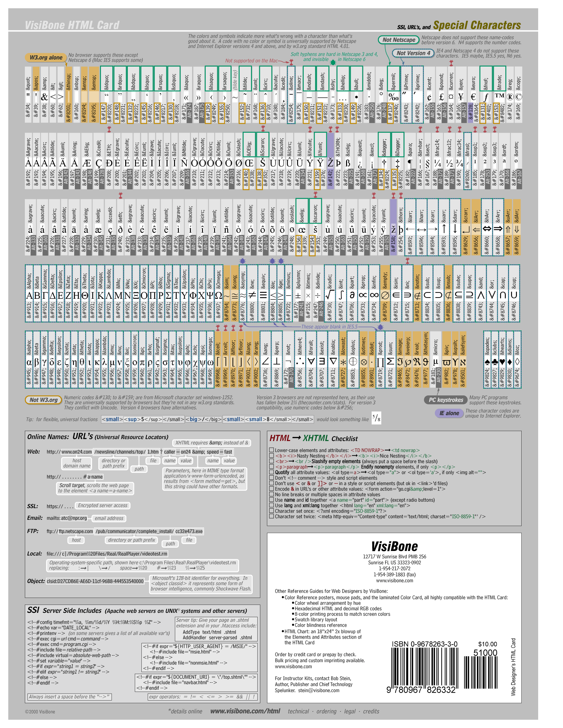Check 'No line breaks or multiple spaces' box

[x=272, y=494]
